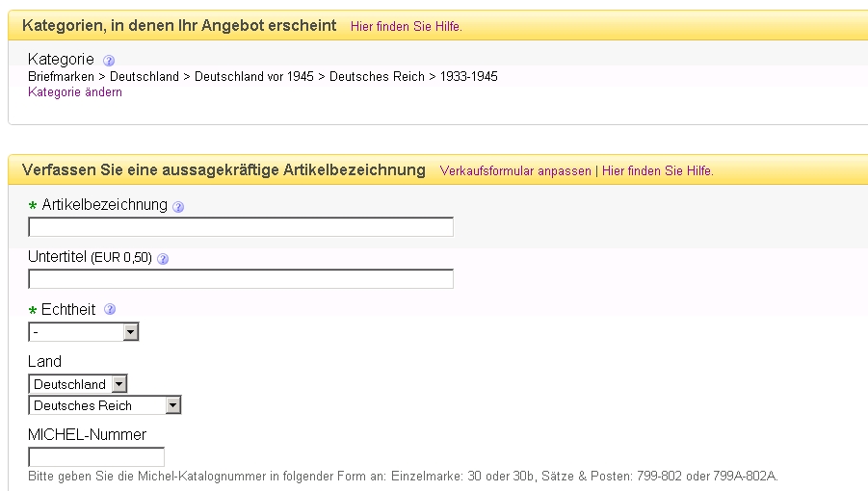868x491 pixels.
Task: Open the Untertitel help icon
Action: (x=163, y=258)
